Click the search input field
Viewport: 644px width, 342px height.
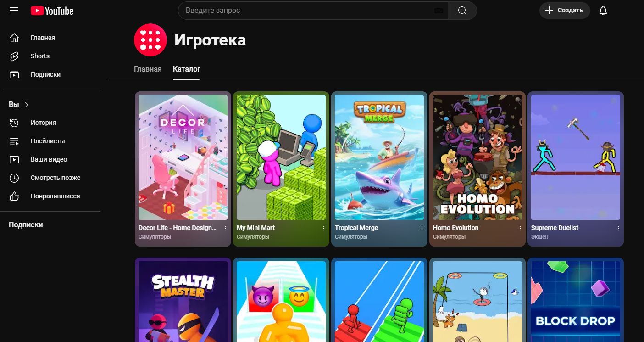[x=307, y=10]
